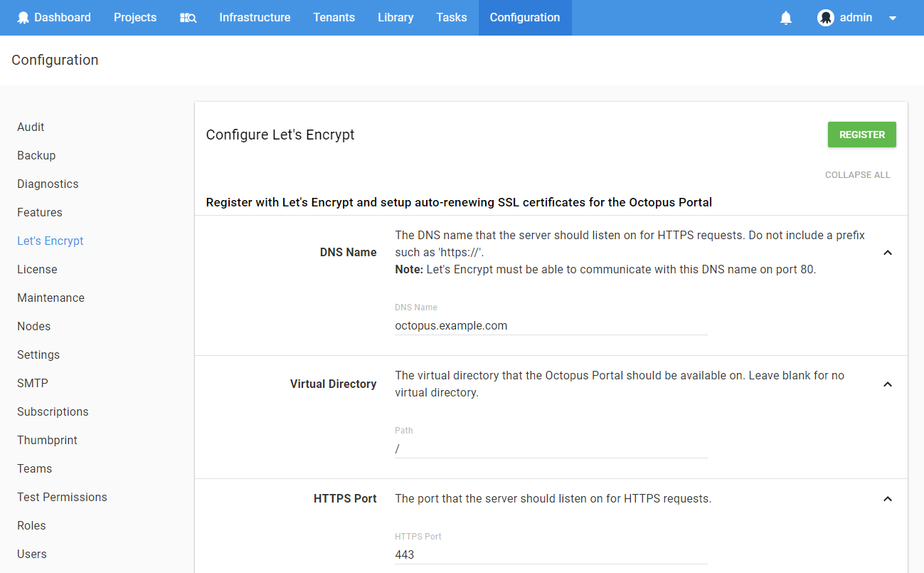924x573 pixels.
Task: Open Roles in the sidebar
Action: pyautogui.click(x=31, y=525)
